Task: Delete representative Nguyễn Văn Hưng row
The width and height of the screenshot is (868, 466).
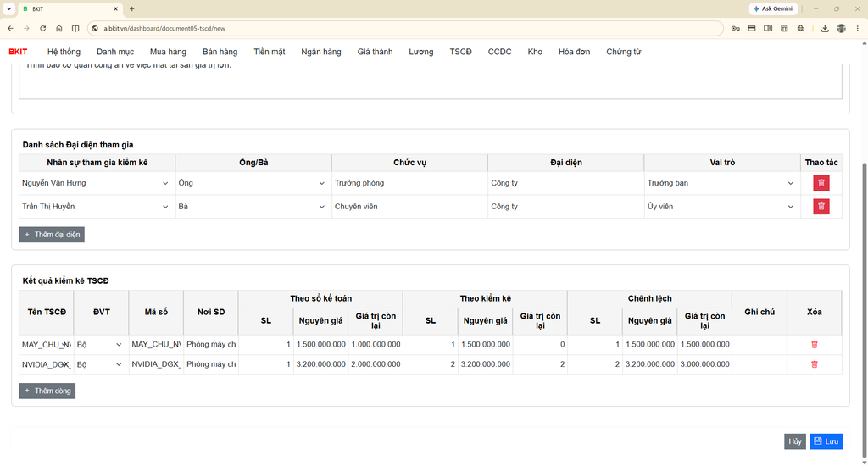Action: click(x=821, y=183)
